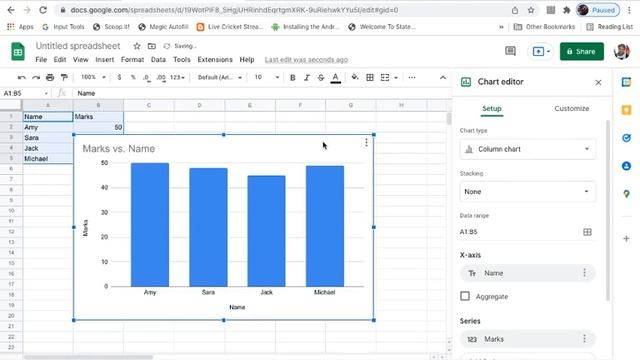
Task: Click the formula bar containing Name
Action: click(x=261, y=93)
